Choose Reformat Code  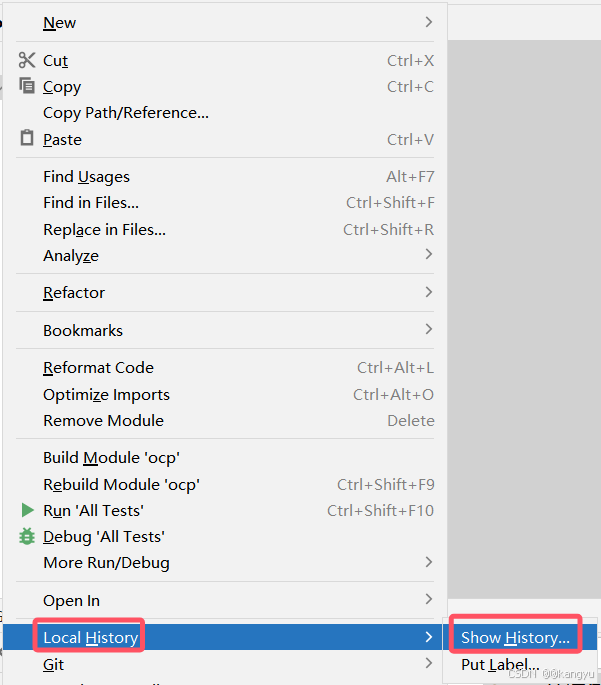(x=225, y=368)
